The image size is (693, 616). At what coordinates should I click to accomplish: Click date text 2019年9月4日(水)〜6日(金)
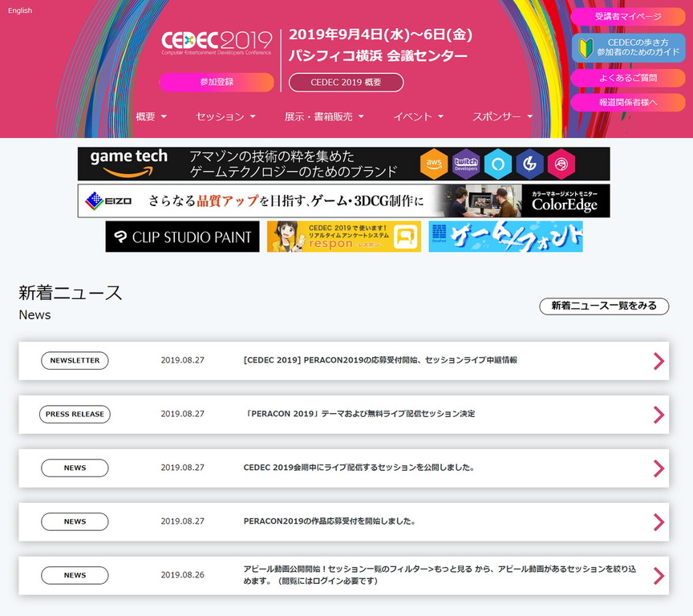(x=380, y=34)
